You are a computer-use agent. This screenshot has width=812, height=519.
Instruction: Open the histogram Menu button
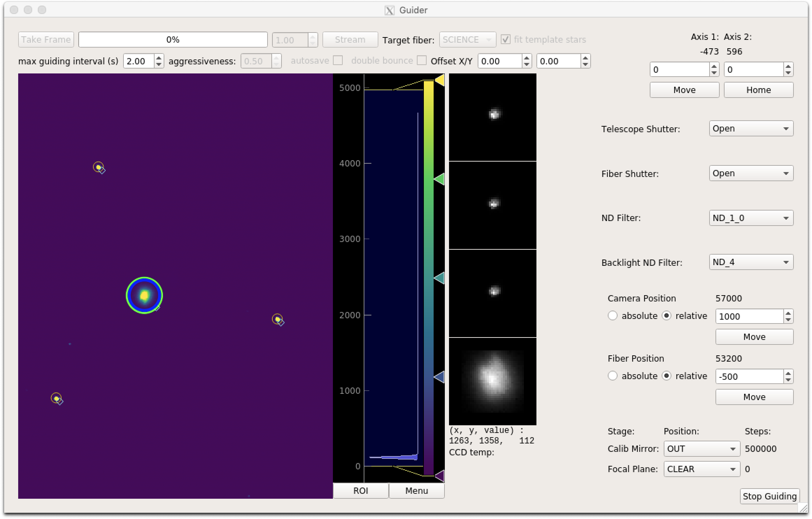click(x=416, y=491)
